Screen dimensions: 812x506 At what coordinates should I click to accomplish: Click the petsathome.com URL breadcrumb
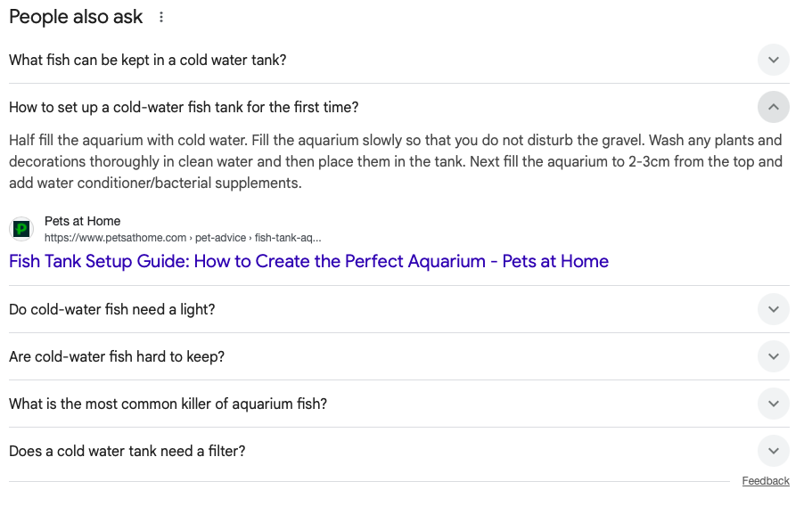[x=182, y=238]
